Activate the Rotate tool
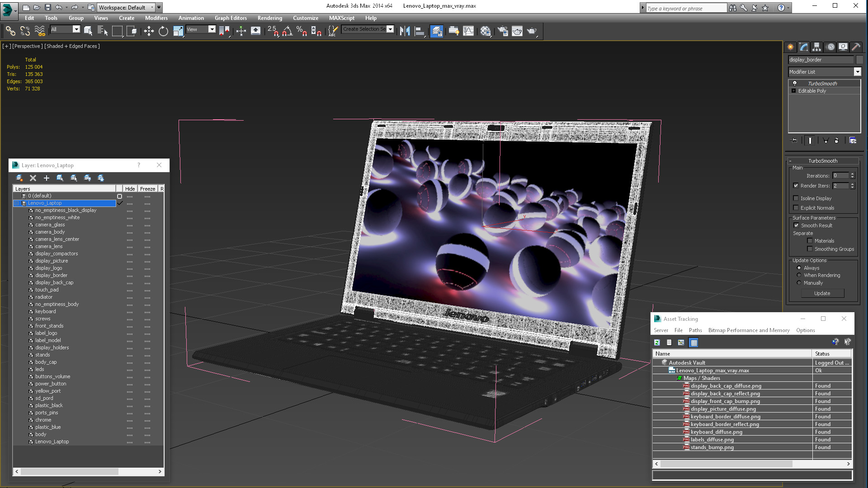The image size is (868, 488). (x=163, y=31)
